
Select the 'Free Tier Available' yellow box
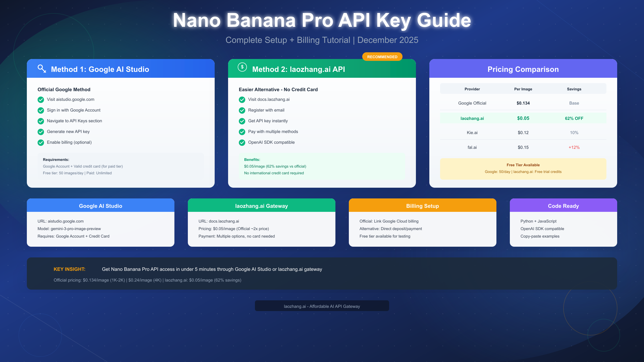click(523, 168)
